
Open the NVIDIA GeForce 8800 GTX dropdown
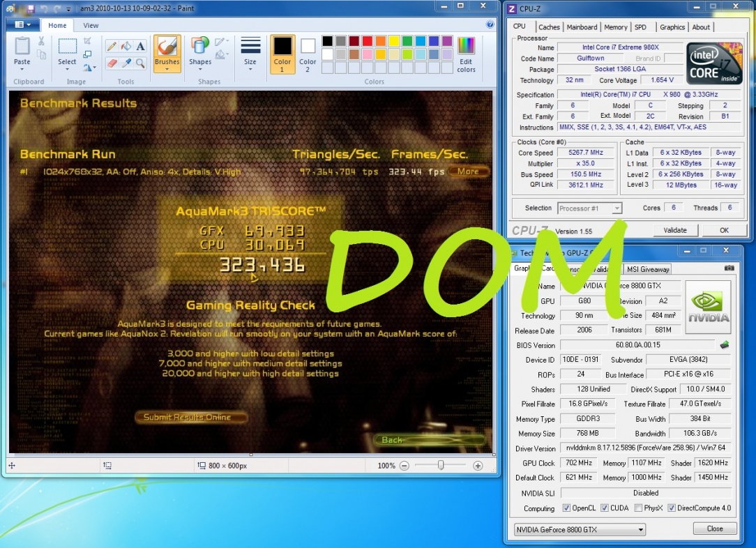click(579, 529)
